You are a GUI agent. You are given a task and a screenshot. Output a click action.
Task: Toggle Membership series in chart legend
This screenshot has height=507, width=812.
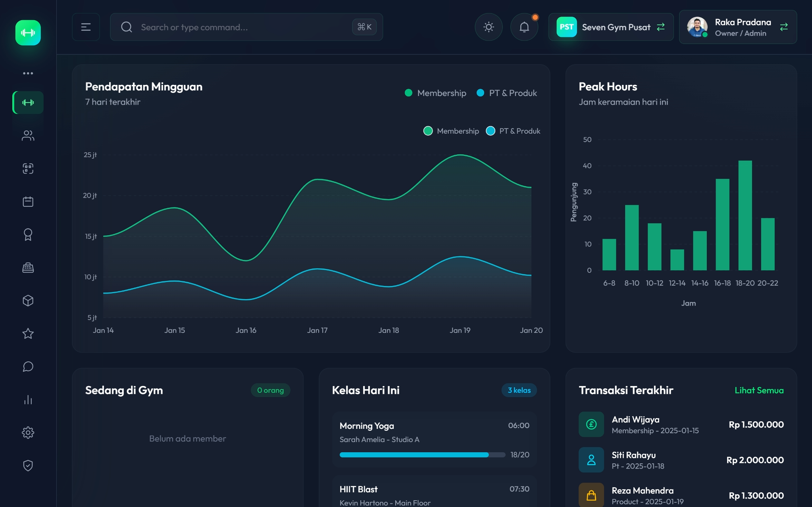tap(451, 131)
